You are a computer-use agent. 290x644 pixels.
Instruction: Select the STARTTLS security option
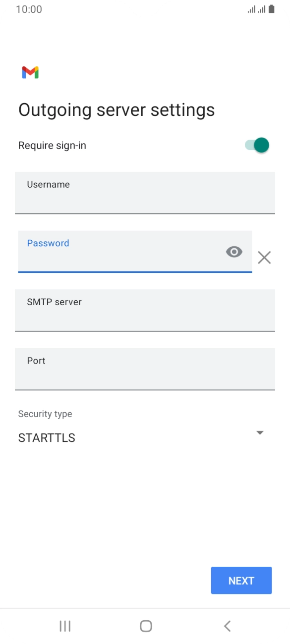46,437
